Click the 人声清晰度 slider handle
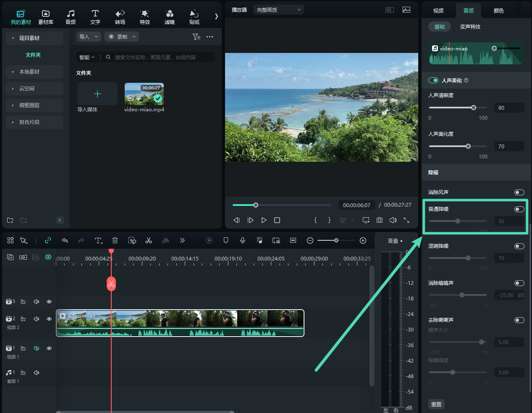 [x=474, y=108]
